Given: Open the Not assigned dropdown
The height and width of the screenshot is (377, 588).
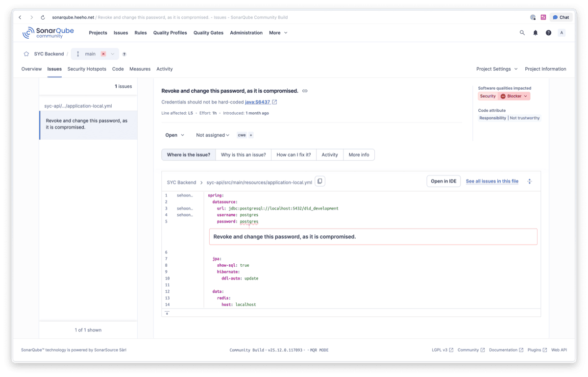Looking at the screenshot, I should click(x=213, y=135).
